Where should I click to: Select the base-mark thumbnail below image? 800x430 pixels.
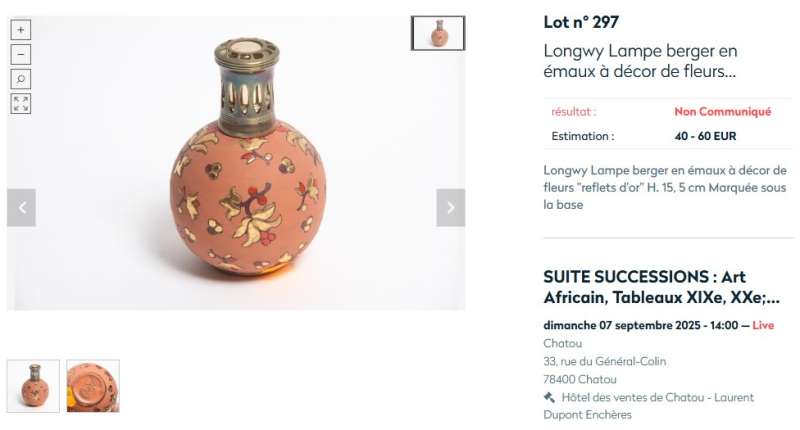click(x=93, y=386)
